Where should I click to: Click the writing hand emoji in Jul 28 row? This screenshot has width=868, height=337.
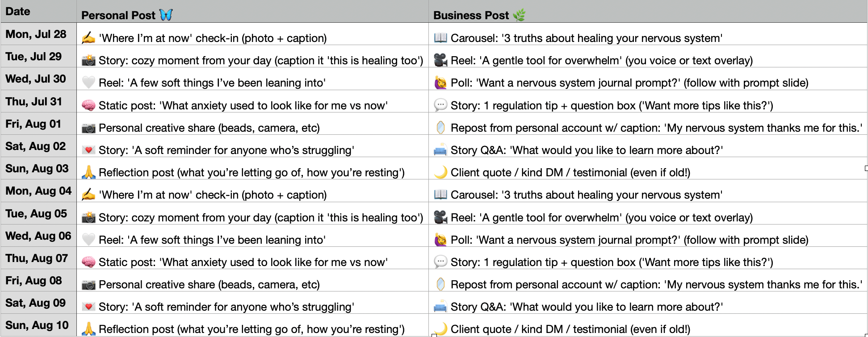point(88,38)
